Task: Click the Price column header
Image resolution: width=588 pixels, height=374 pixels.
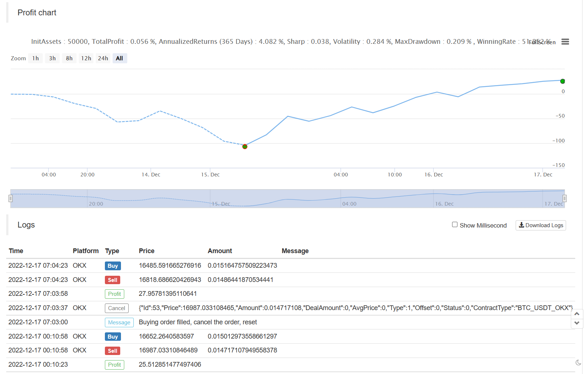Action: (147, 251)
